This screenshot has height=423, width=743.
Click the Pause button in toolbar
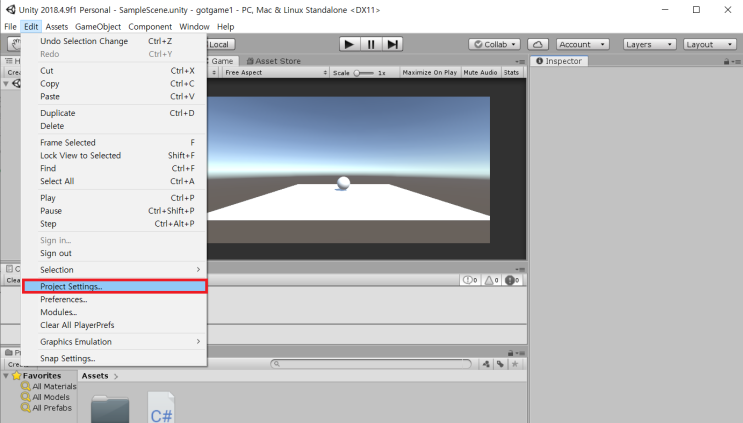(371, 44)
